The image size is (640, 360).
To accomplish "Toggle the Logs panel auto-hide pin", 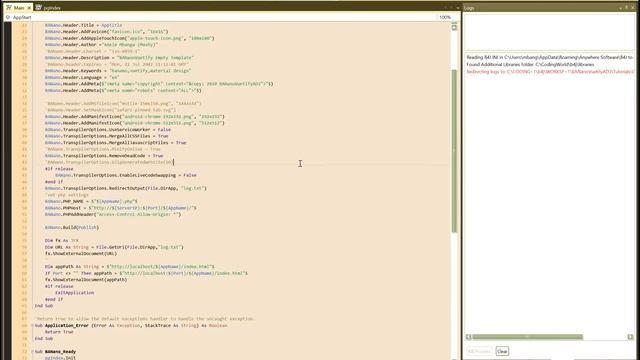I will point(627,8).
